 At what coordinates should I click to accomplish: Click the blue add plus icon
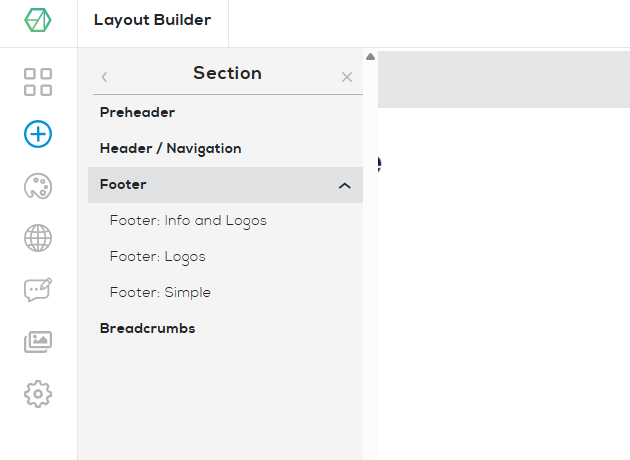(x=38, y=134)
